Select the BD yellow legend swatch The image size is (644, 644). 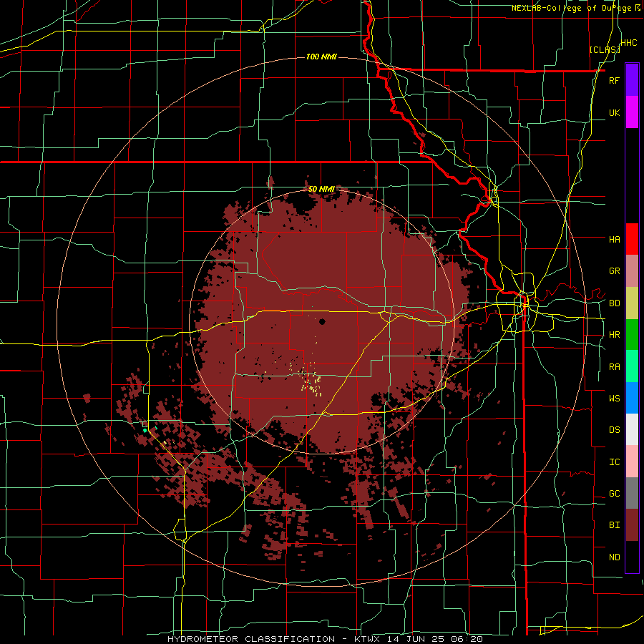[x=632, y=303]
